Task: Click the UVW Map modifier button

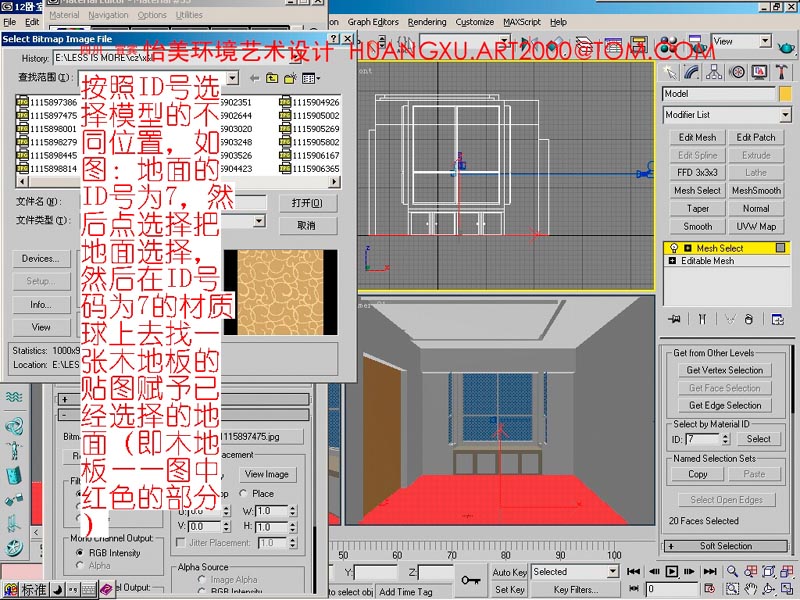Action: pos(756,226)
